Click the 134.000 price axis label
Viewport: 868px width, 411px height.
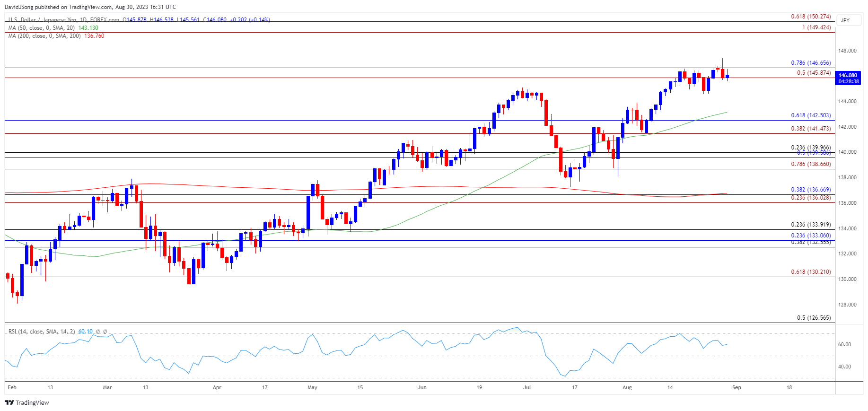click(x=847, y=228)
